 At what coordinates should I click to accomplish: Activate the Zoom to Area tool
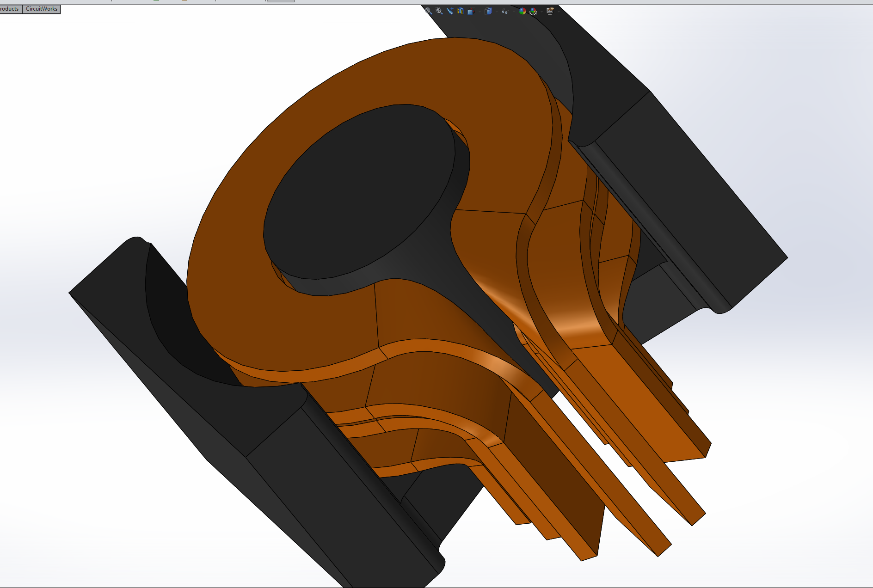439,11
